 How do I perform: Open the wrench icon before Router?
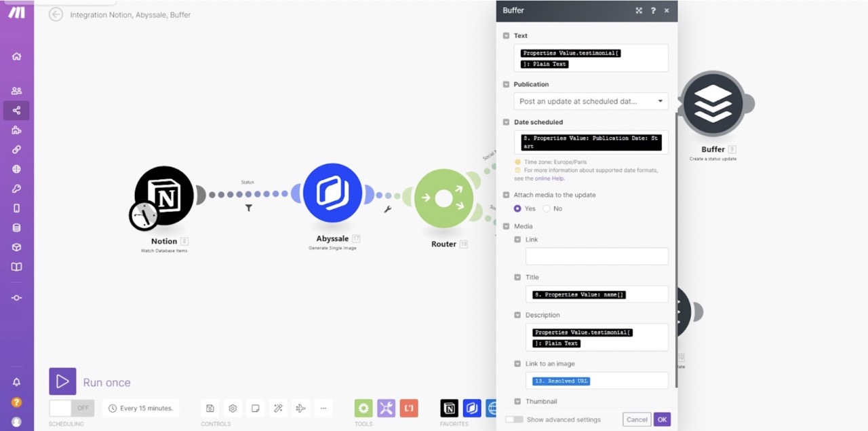point(387,209)
